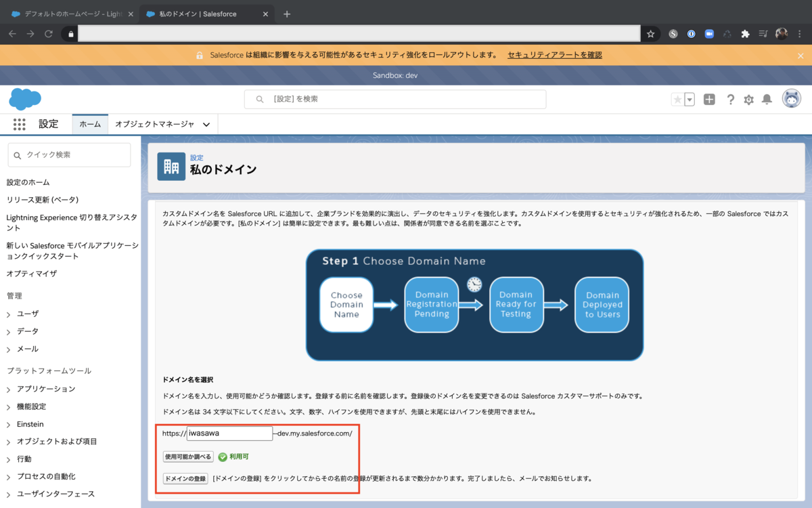
Task: Open Lightning Experience 切り替えアシスタント link
Action: tap(72, 223)
